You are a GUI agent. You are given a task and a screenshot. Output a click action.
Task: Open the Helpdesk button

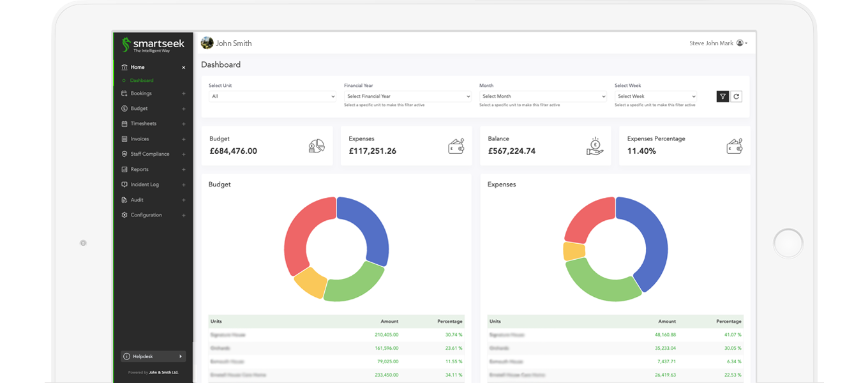153,356
